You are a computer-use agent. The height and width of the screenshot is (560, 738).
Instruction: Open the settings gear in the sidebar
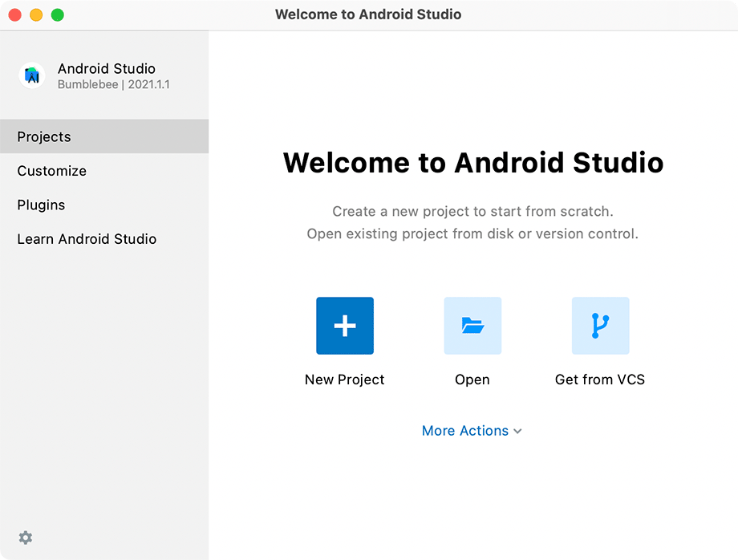point(26,538)
